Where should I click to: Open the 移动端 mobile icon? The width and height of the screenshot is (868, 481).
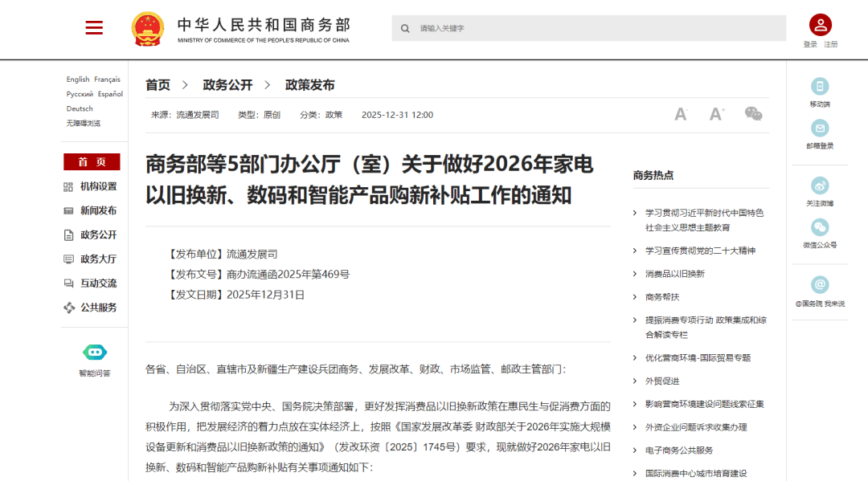pyautogui.click(x=820, y=87)
